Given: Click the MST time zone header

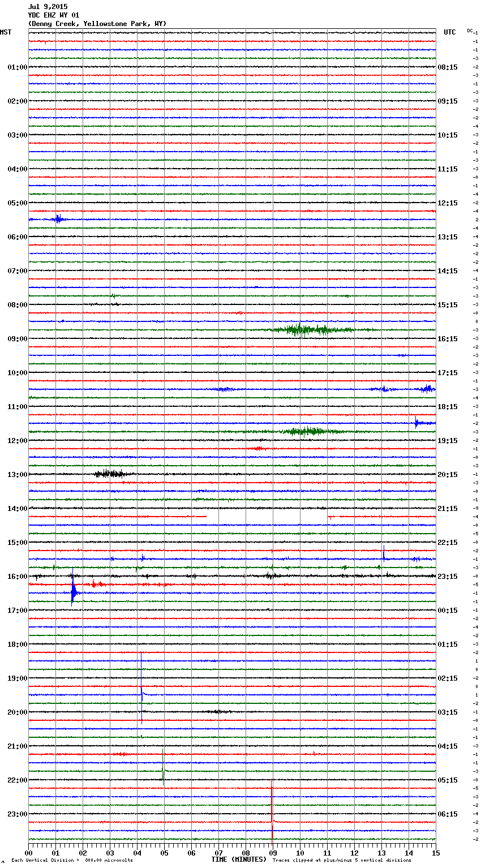Looking at the screenshot, I should tap(6, 32).
